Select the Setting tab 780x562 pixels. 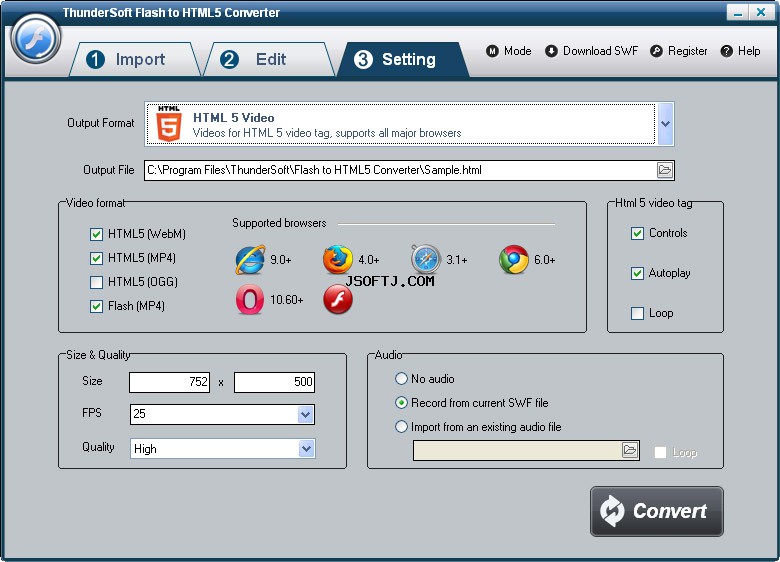[x=403, y=60]
